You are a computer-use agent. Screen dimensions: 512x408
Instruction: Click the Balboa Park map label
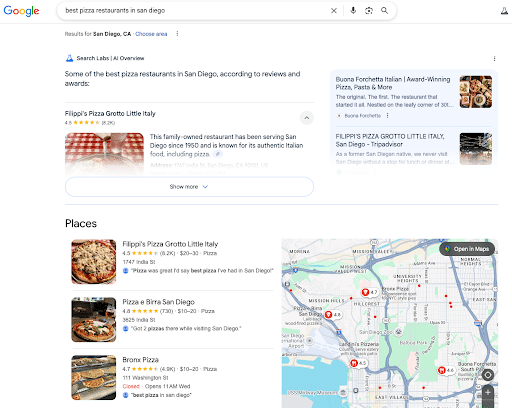[413, 343]
